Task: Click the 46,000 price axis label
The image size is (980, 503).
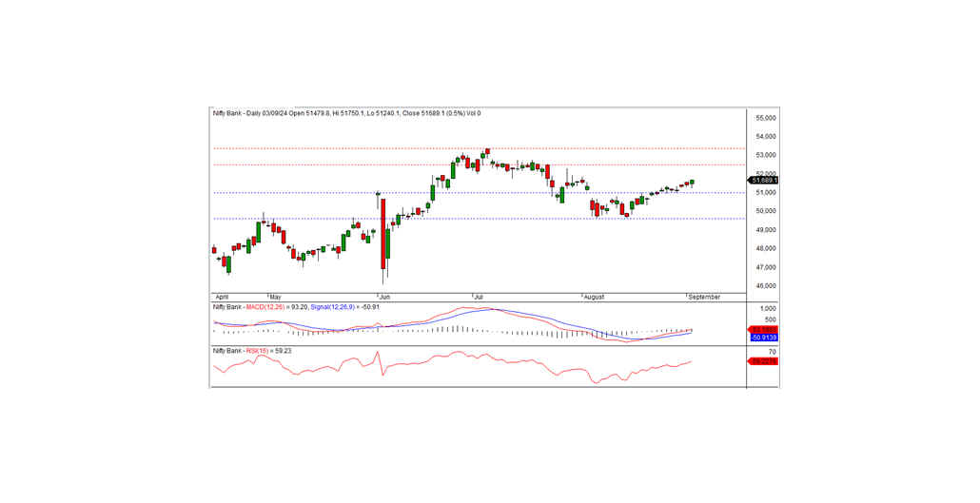Action: 766,286
